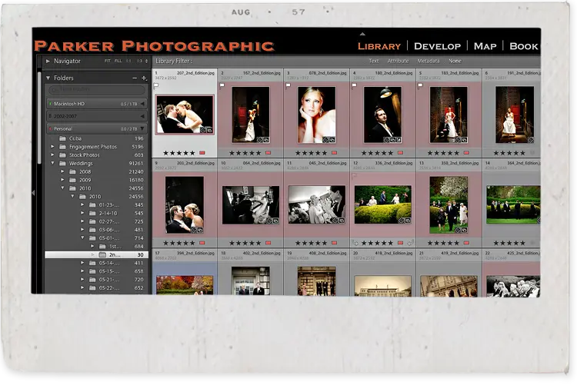Hide top module panel with arrow
The image size is (577, 392).
(x=362, y=34)
